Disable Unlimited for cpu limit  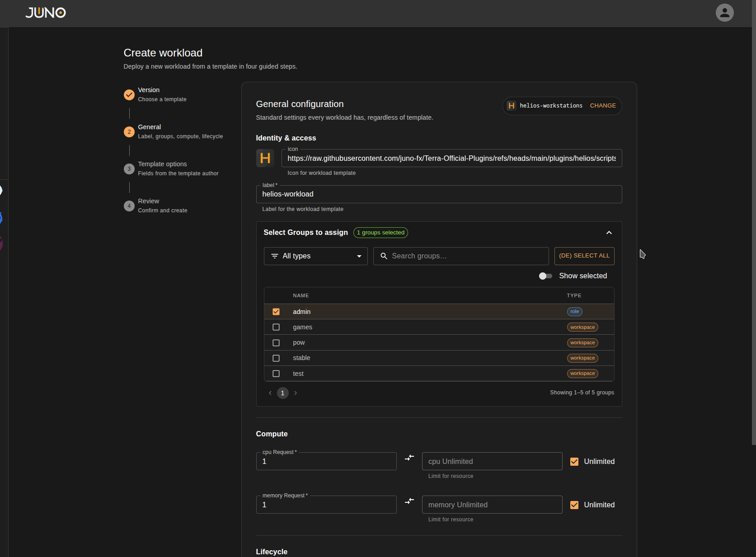click(574, 462)
